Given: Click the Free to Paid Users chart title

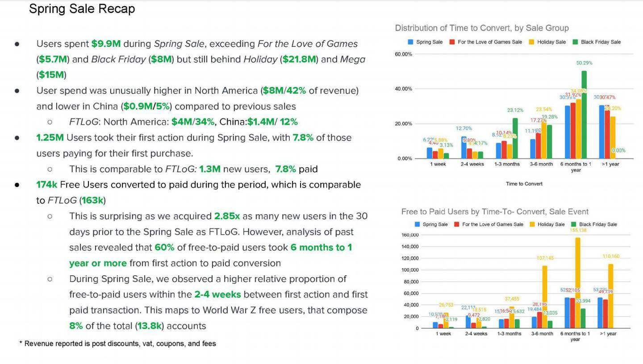Looking at the screenshot, I should click(x=495, y=211).
